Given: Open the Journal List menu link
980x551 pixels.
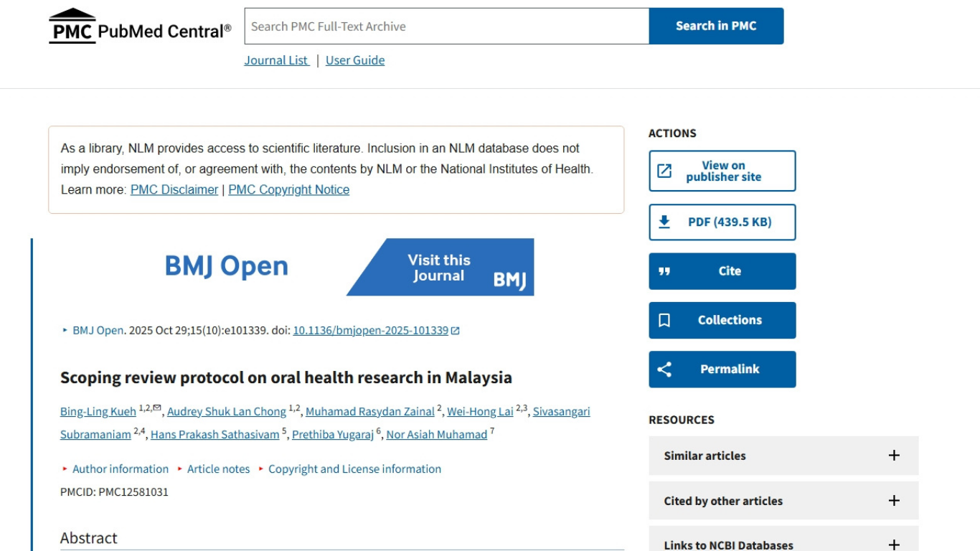Looking at the screenshot, I should point(276,60).
